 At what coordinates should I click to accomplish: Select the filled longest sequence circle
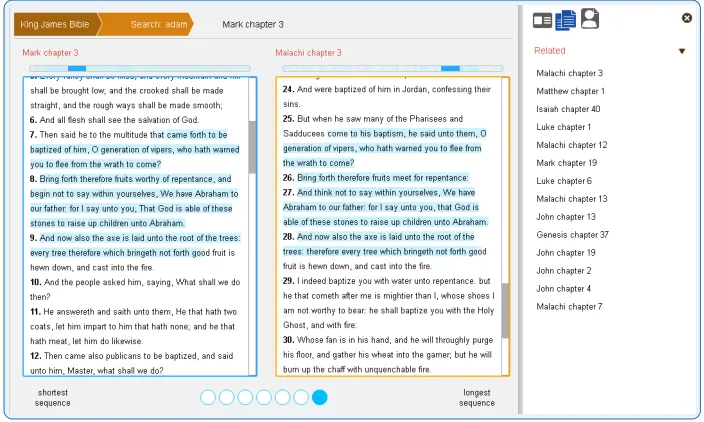[x=320, y=397]
